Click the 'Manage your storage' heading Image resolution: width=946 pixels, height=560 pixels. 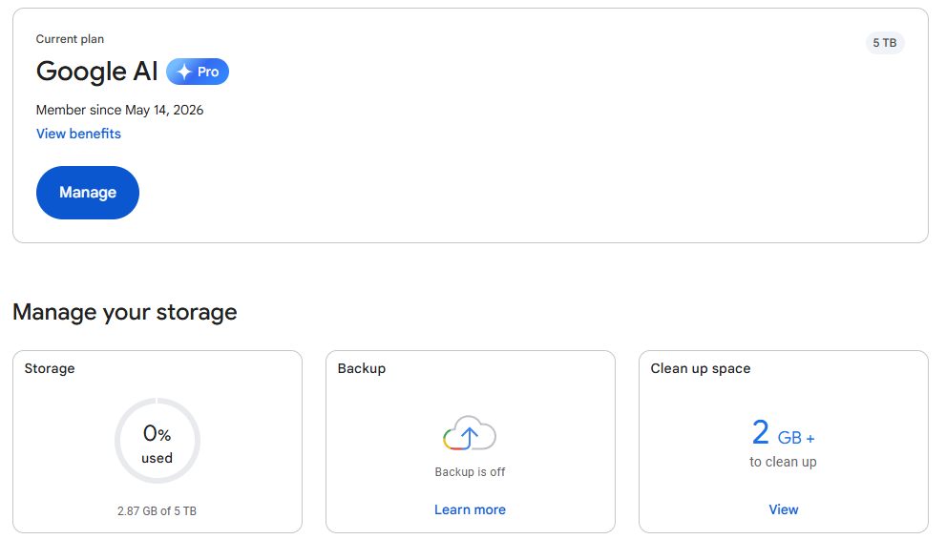coord(125,312)
